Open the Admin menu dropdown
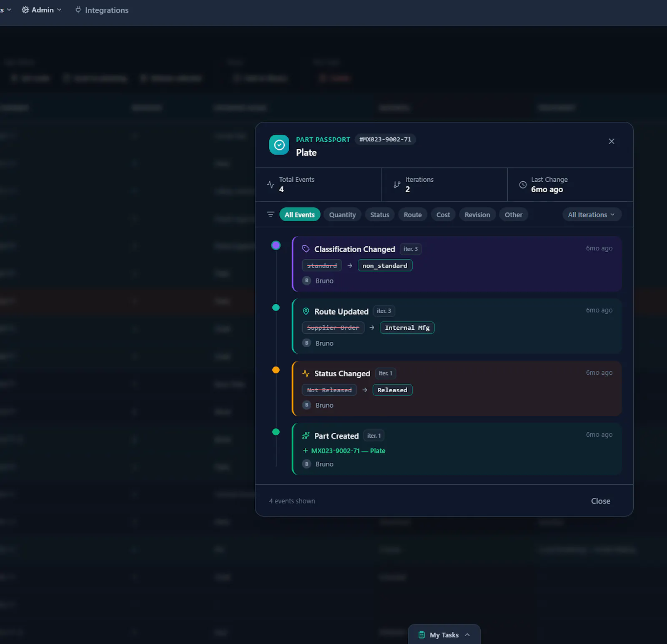667x644 pixels. click(42, 10)
